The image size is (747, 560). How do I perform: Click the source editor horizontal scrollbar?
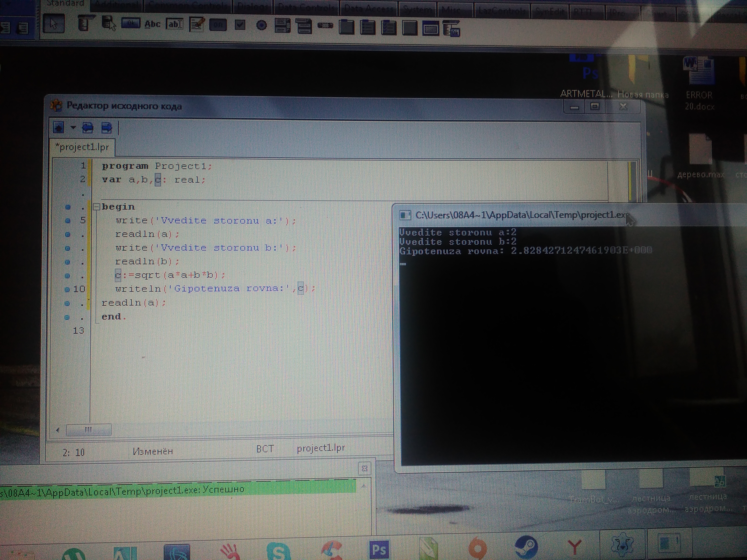point(89,430)
